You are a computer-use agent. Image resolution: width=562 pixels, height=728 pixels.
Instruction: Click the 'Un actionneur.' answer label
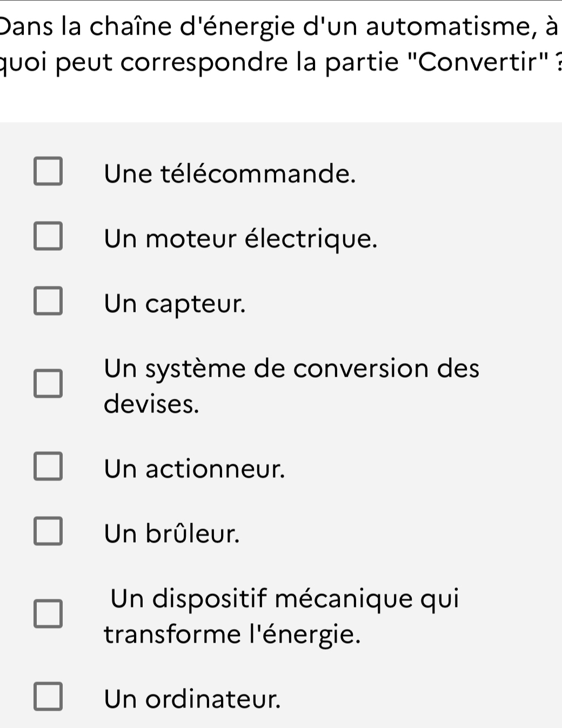click(195, 468)
